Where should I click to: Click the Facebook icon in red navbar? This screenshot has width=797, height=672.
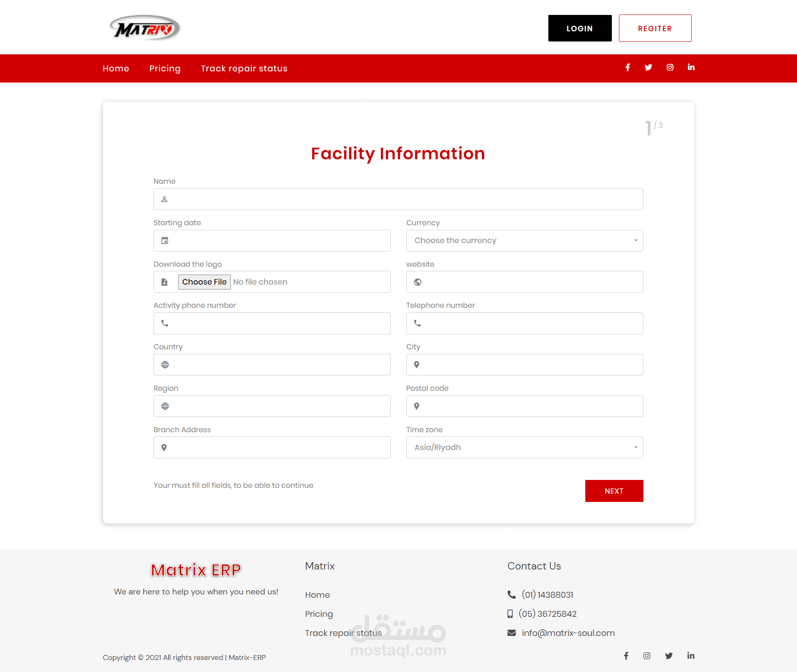click(628, 68)
